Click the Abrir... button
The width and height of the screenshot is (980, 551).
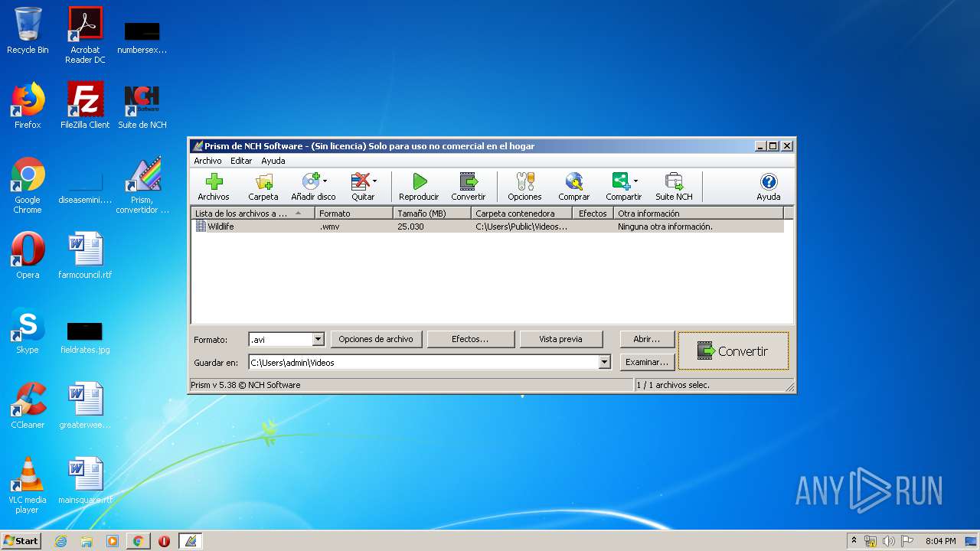pyautogui.click(x=646, y=339)
